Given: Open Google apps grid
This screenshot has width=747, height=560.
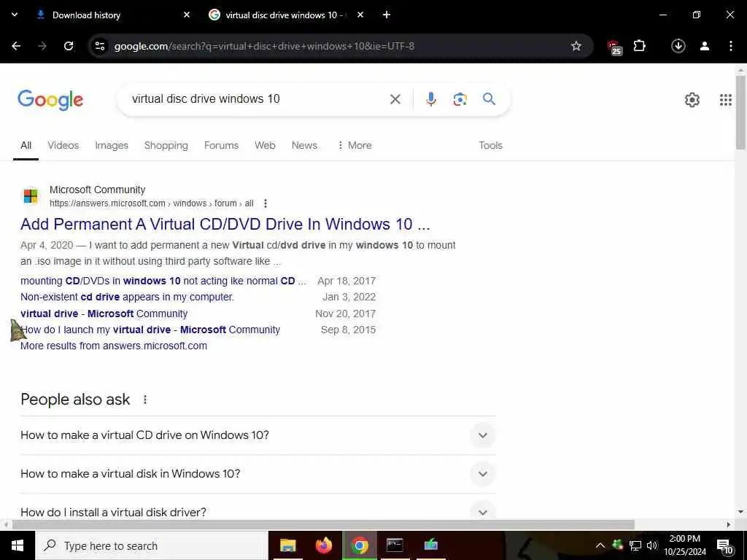Looking at the screenshot, I should (x=726, y=100).
